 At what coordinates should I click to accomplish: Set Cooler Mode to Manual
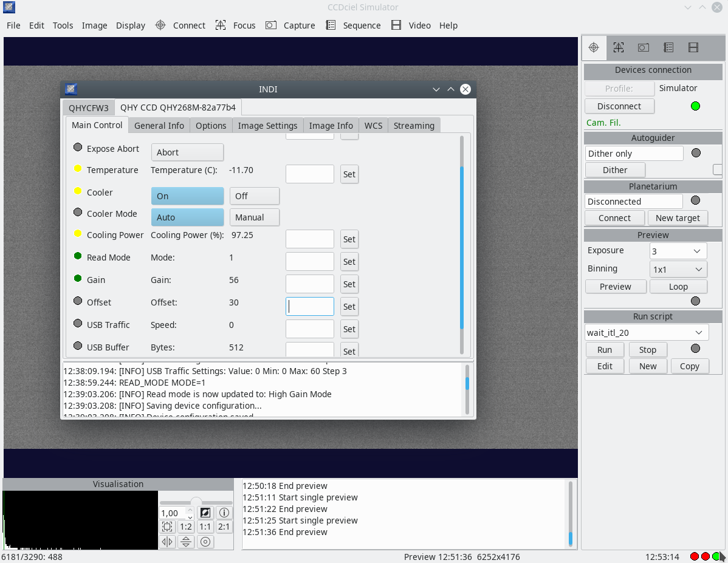255,217
